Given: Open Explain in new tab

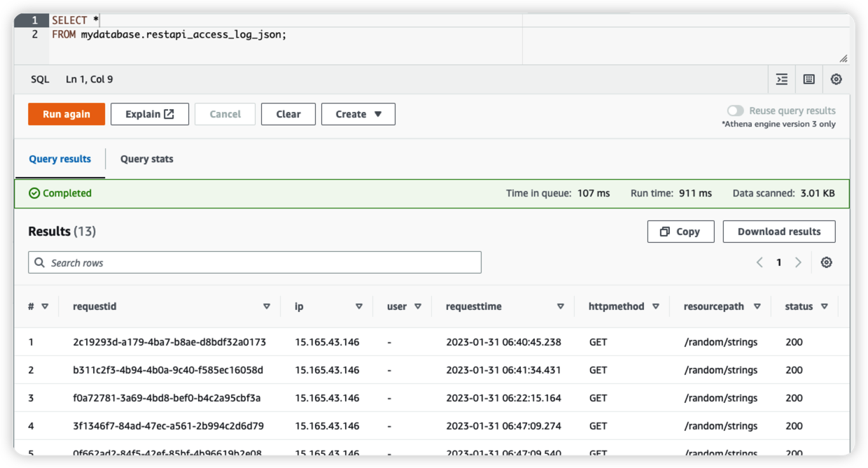Looking at the screenshot, I should click(150, 114).
